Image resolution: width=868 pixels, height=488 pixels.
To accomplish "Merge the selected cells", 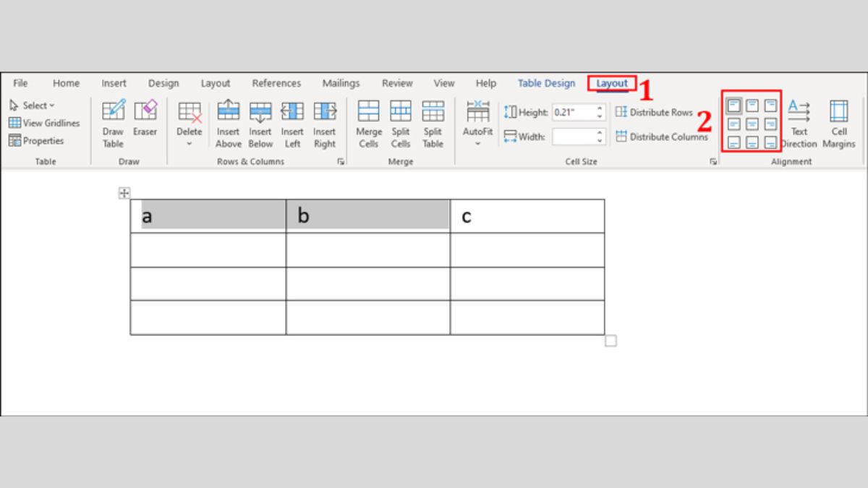I will pyautogui.click(x=368, y=121).
